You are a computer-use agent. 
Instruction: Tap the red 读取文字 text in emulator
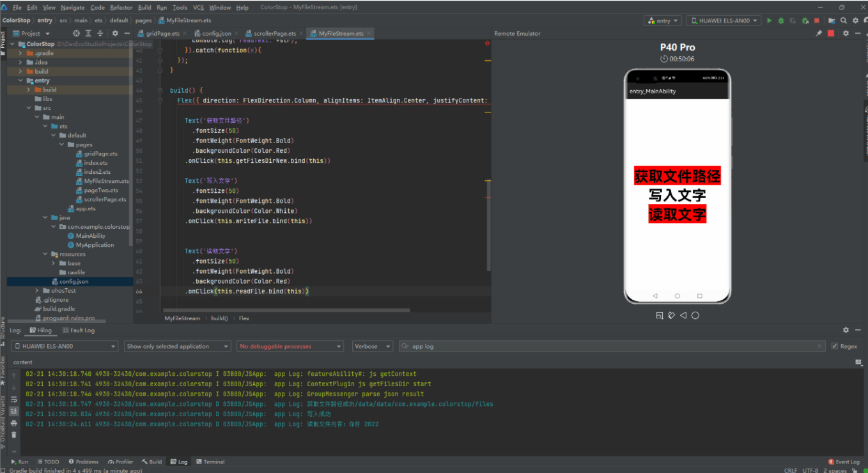tap(677, 214)
